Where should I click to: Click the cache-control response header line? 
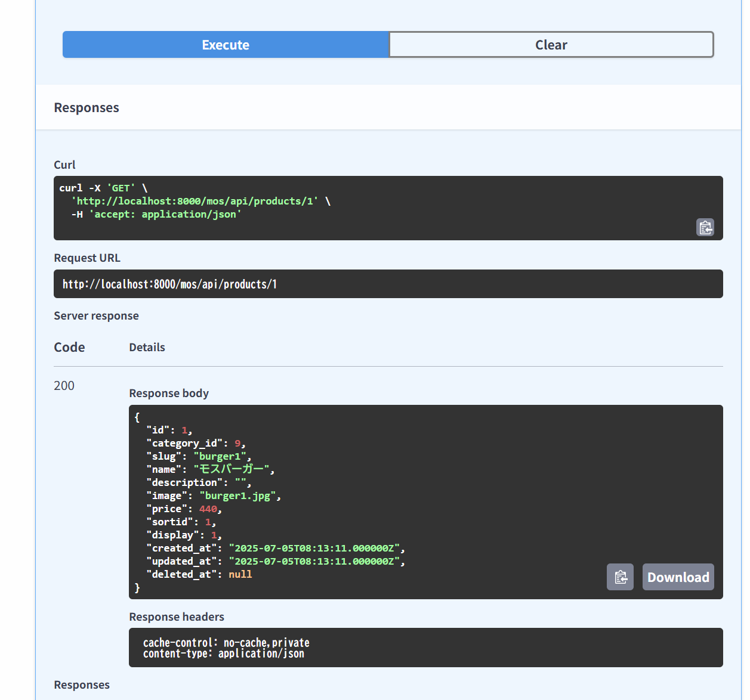tap(226, 643)
